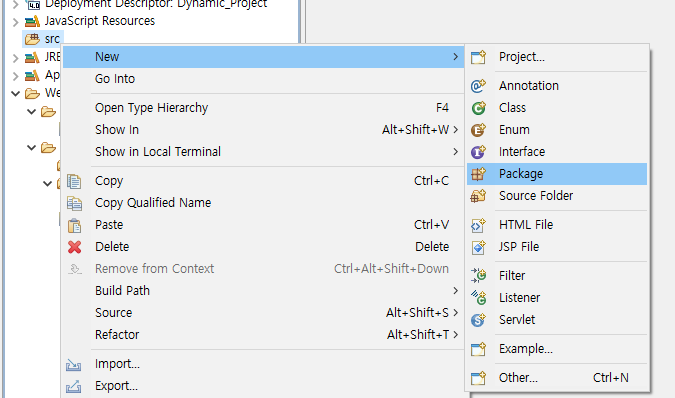Click the Example wizard icon
The width and height of the screenshot is (675, 398).
[x=478, y=349]
